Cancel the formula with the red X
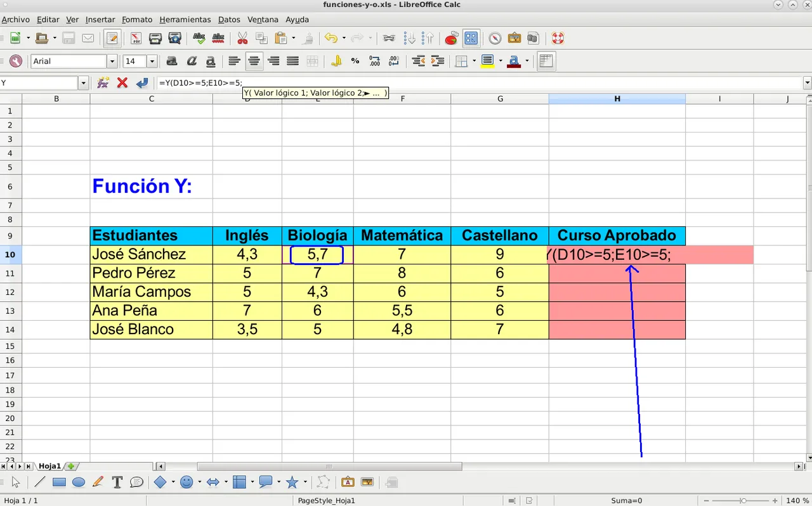Viewport: 812px width, 506px height. tap(122, 82)
